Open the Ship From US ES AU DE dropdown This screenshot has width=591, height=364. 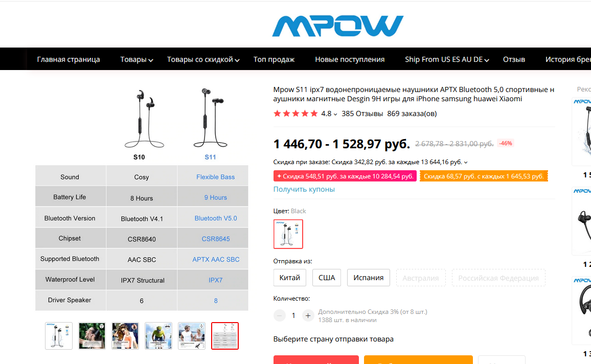[x=447, y=59]
